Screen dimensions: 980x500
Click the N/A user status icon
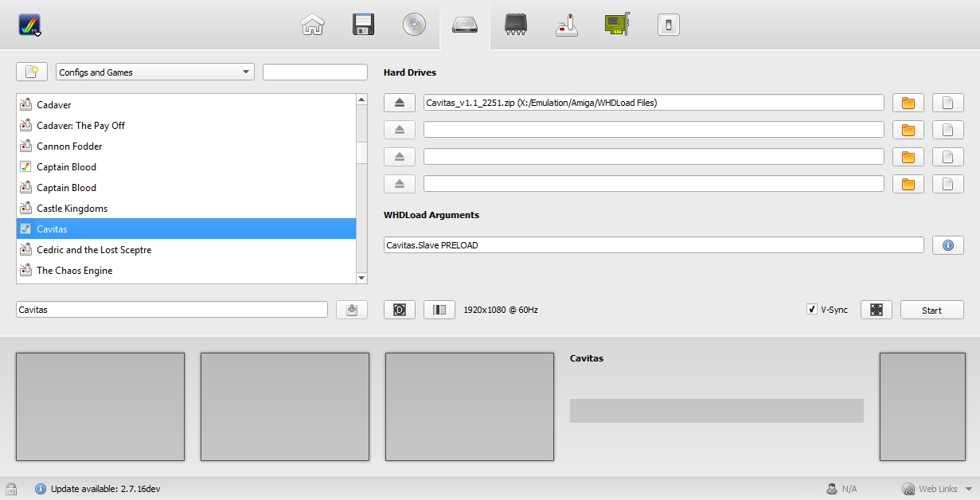[831, 489]
